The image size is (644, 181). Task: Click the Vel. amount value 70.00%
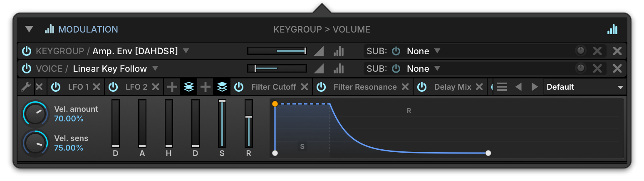[x=69, y=119]
